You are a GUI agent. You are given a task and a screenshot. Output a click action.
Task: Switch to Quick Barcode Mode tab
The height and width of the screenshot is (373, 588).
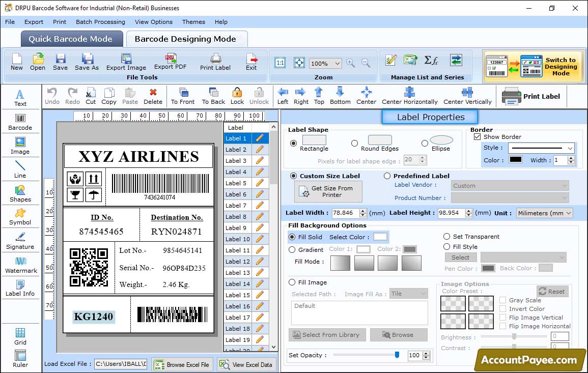(72, 39)
